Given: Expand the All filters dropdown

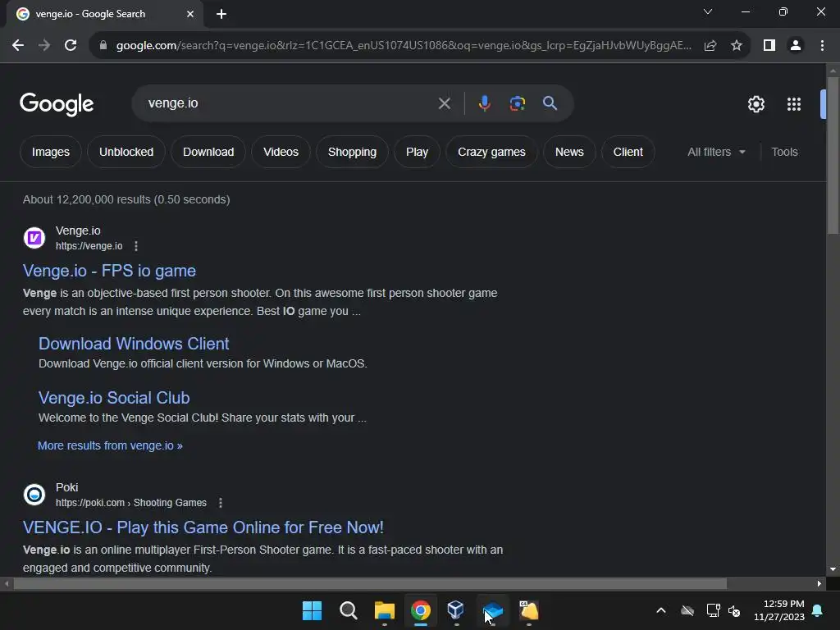Looking at the screenshot, I should (716, 152).
